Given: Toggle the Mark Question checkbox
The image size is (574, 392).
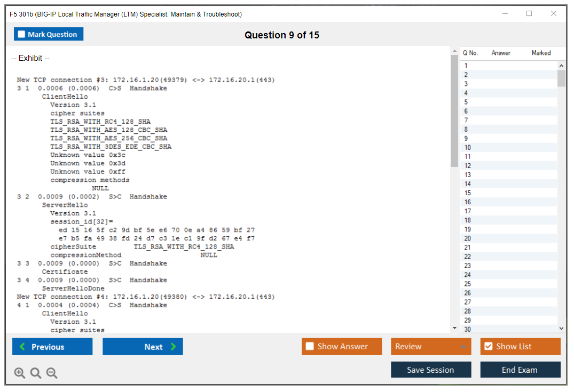Looking at the screenshot, I should (22, 35).
